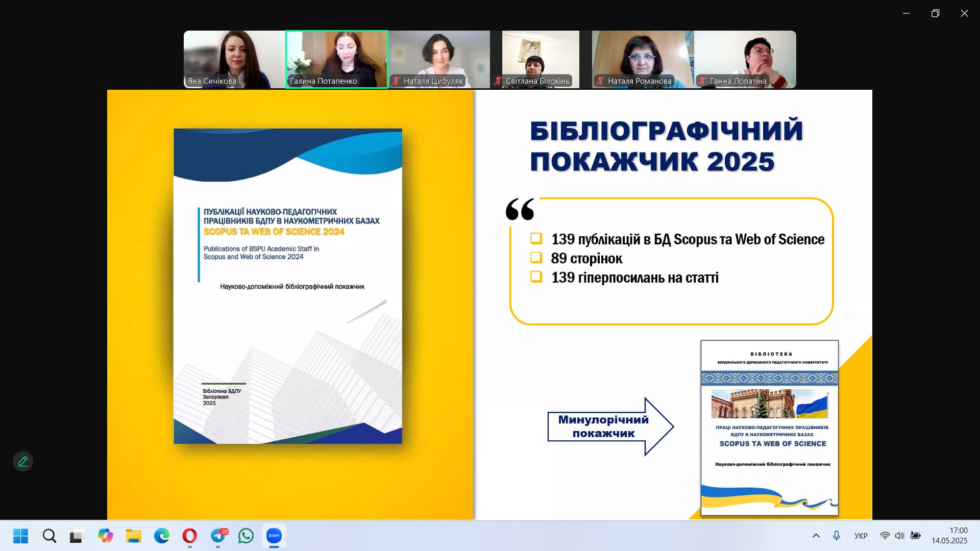Viewport: 980px width, 551px height.
Task: Launch Copilot from taskbar
Action: [106, 536]
